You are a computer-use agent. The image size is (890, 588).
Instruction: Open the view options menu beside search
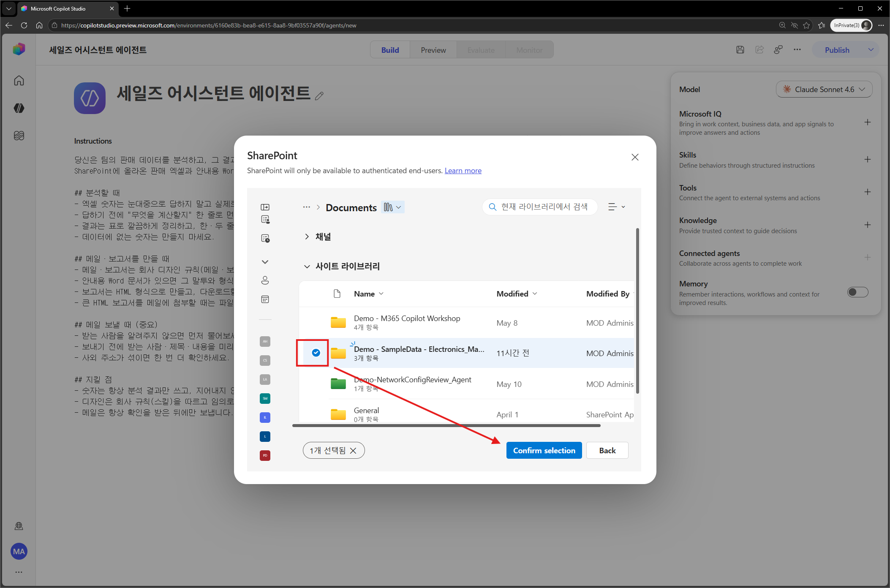(x=617, y=207)
